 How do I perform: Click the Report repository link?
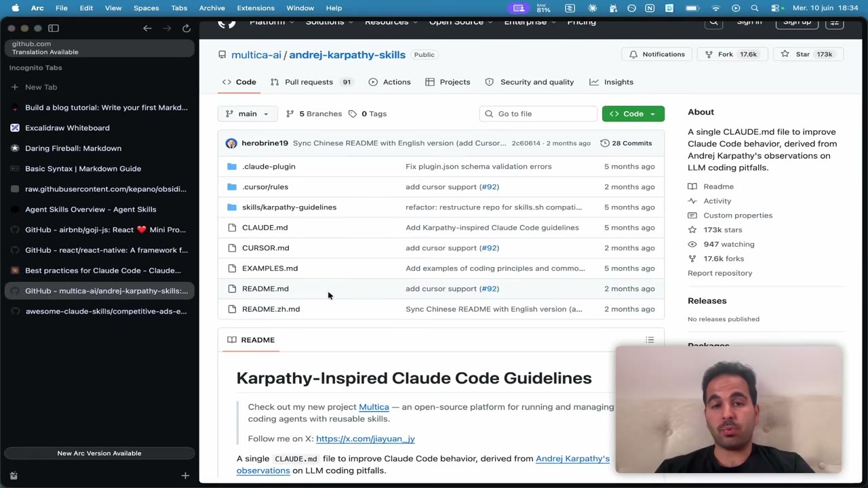click(719, 273)
